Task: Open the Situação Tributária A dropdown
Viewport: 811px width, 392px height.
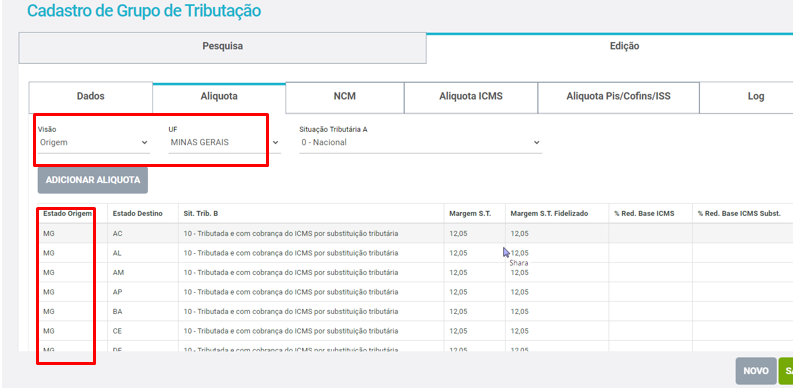Action: (420, 143)
